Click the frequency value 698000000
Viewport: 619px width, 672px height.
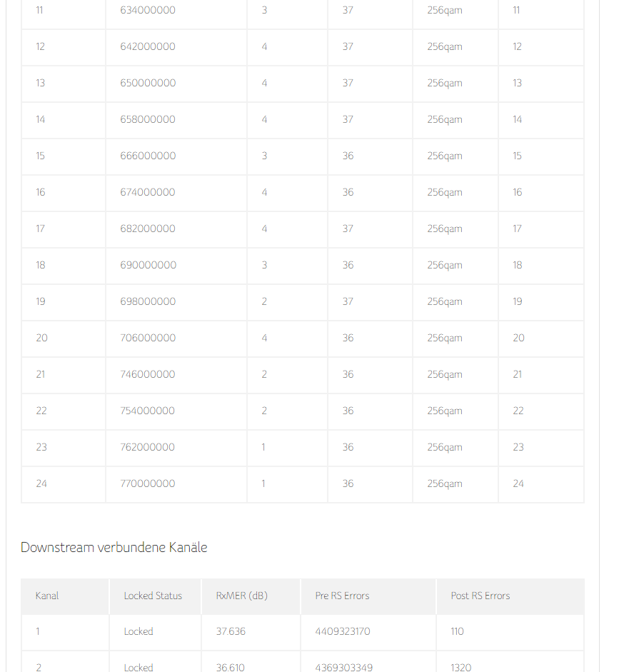coord(148,302)
